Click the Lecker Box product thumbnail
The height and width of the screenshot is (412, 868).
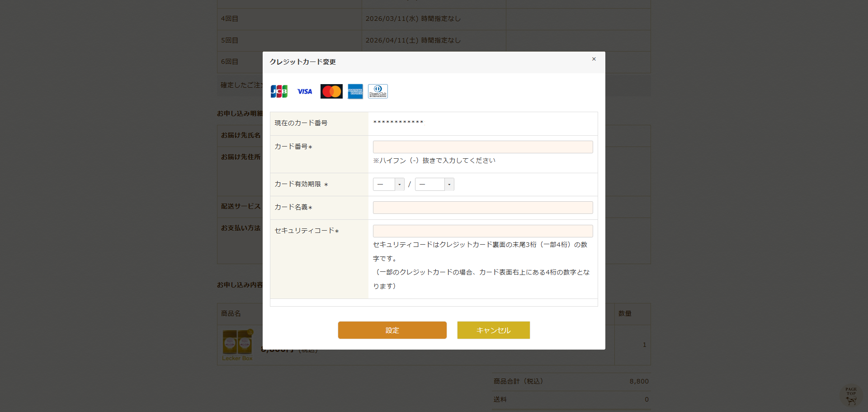tap(237, 345)
